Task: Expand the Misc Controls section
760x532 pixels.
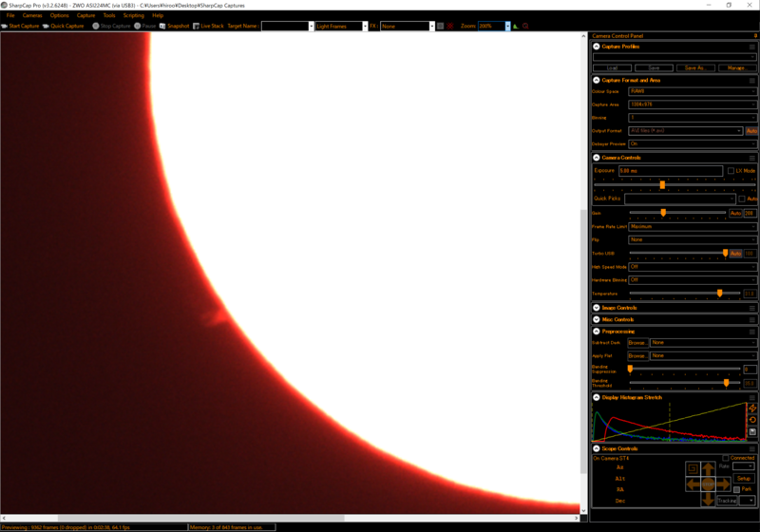Action: click(597, 320)
